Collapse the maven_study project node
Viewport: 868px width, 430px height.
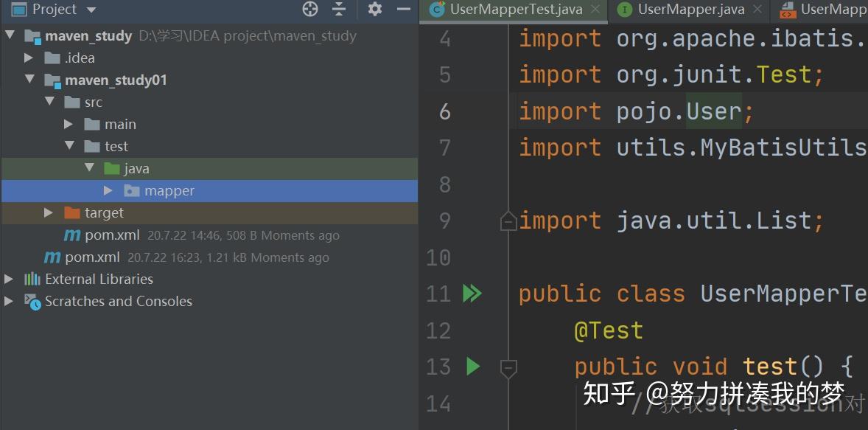(x=10, y=35)
